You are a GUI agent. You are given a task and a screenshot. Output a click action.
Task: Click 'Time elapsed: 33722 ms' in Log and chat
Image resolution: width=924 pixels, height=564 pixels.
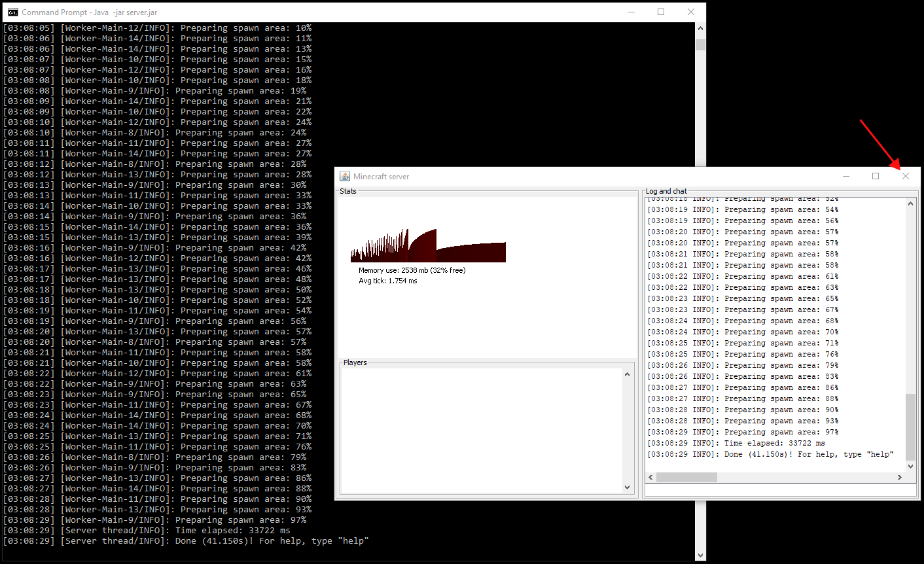tap(736, 443)
